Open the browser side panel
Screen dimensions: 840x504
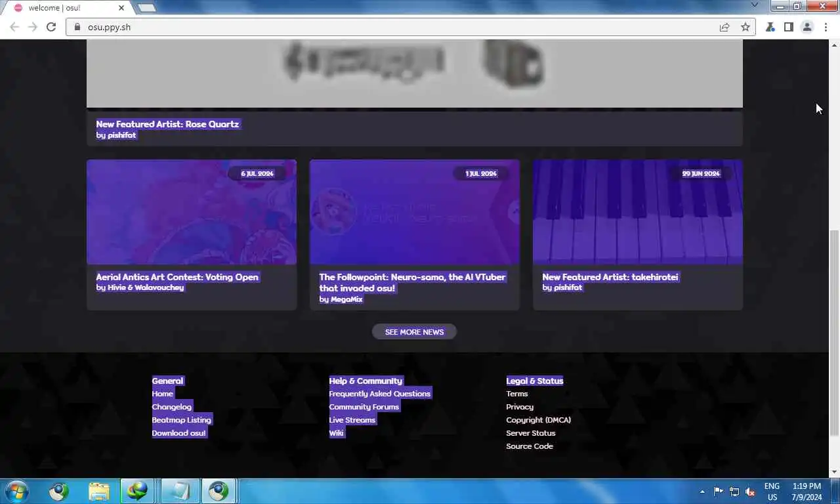click(x=789, y=27)
